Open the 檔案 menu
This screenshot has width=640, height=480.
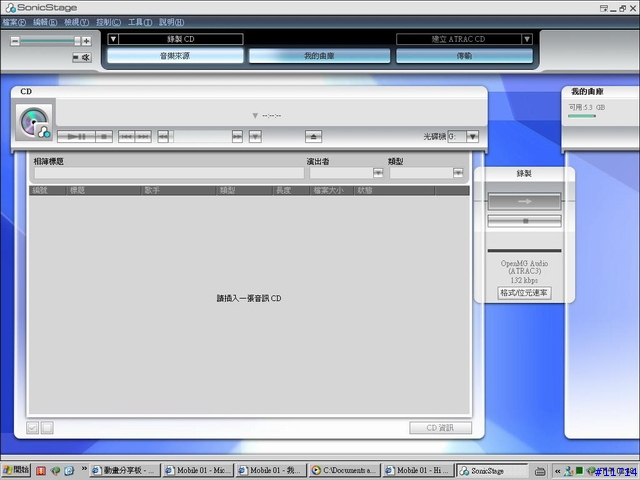[x=14, y=22]
